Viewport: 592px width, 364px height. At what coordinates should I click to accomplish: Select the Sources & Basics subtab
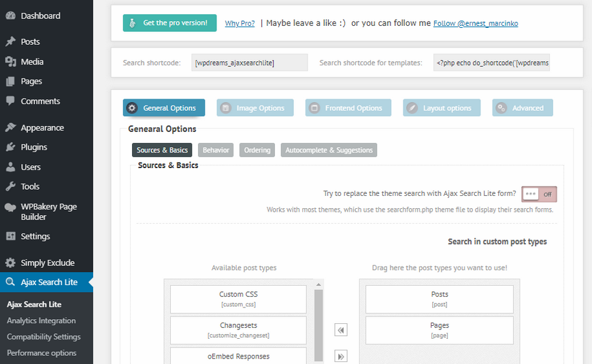[162, 150]
